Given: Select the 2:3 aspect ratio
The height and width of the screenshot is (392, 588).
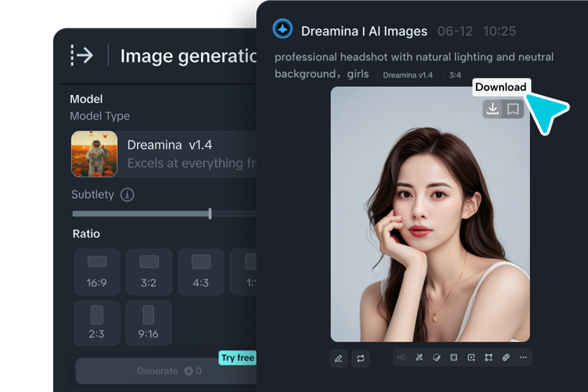Looking at the screenshot, I should pos(97,323).
